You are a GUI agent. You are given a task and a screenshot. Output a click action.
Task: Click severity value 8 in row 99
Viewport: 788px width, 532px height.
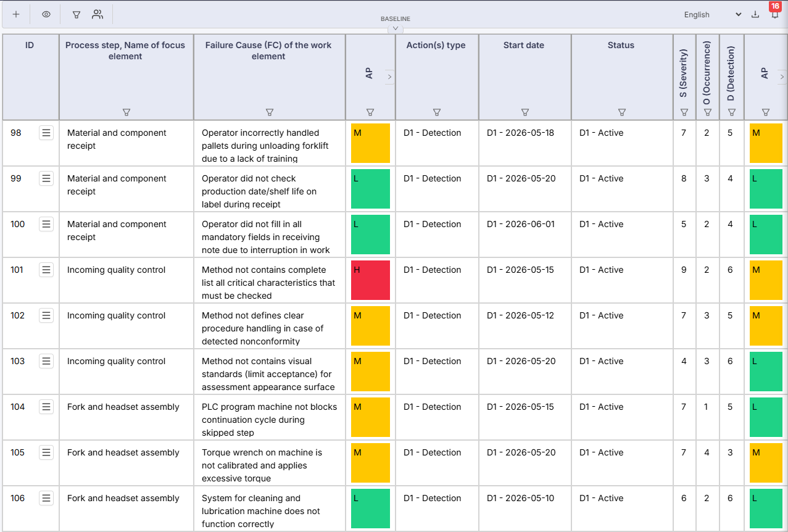684,178
